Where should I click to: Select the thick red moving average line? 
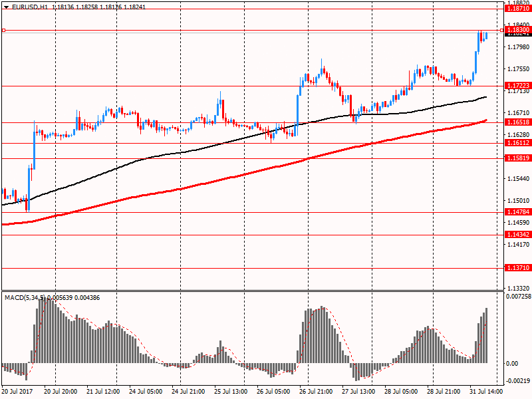coord(244,175)
